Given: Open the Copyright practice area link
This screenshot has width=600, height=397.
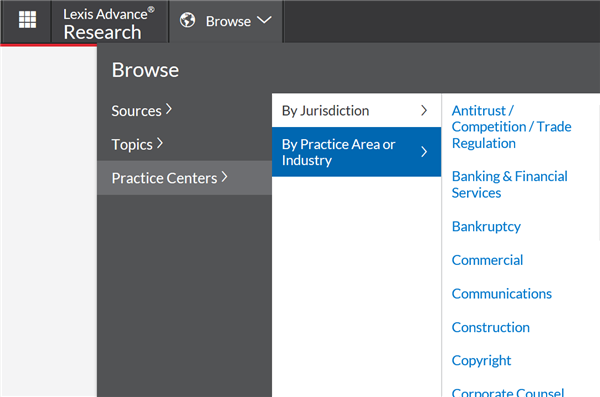Looking at the screenshot, I should (x=481, y=361).
